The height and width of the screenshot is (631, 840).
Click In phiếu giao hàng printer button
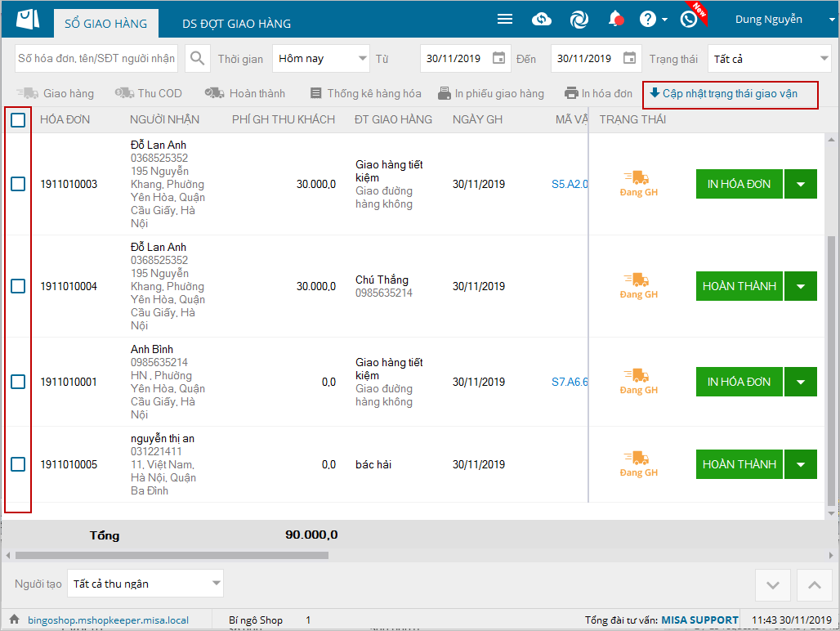(x=491, y=93)
